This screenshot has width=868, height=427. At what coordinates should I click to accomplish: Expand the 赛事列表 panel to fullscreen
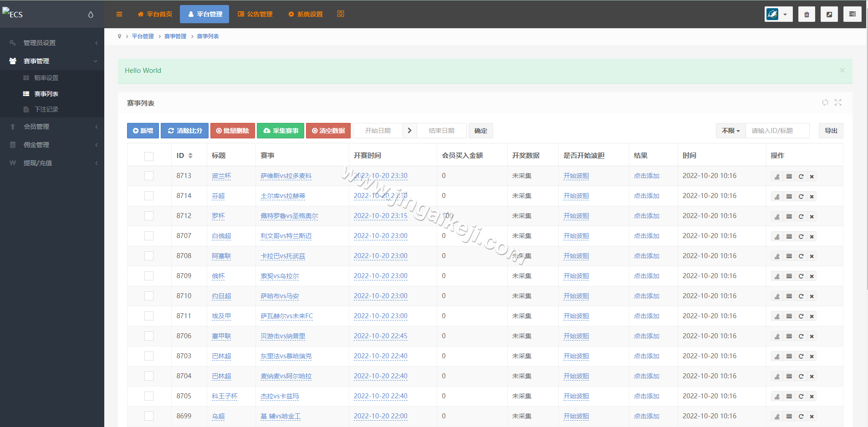838,103
